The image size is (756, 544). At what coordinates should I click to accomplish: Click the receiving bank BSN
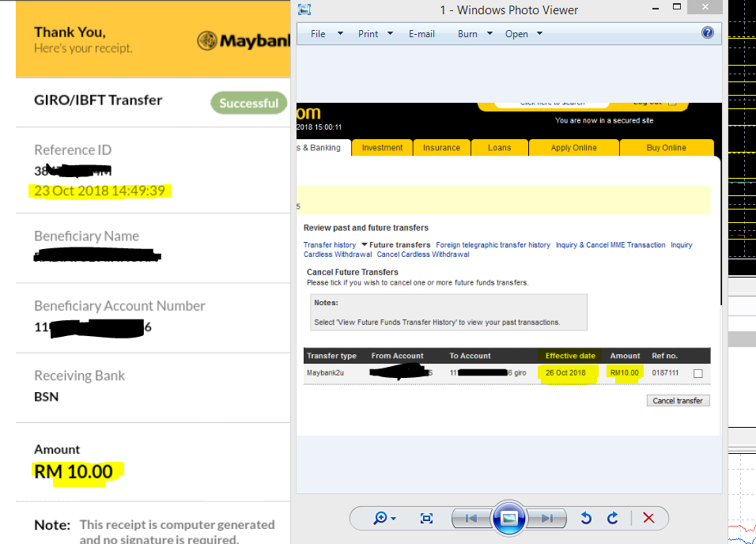[47, 397]
